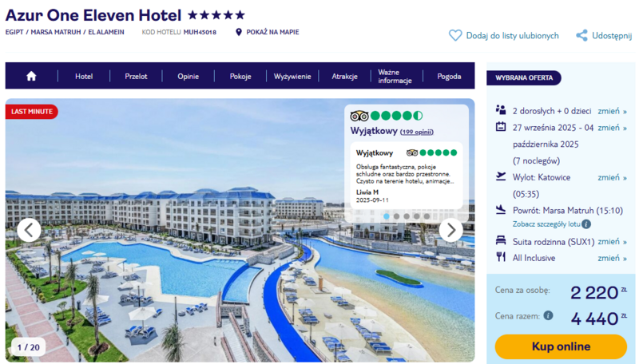Select the third review carousel dot
The height and width of the screenshot is (364, 639).
tap(407, 216)
